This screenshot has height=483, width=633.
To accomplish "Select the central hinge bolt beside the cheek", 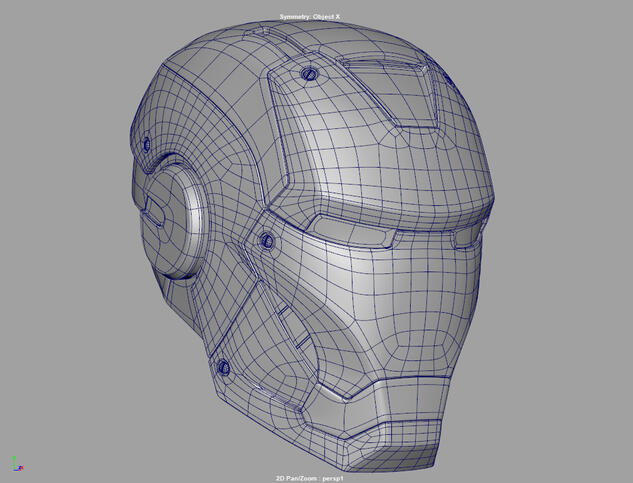I will pyautogui.click(x=268, y=240).
